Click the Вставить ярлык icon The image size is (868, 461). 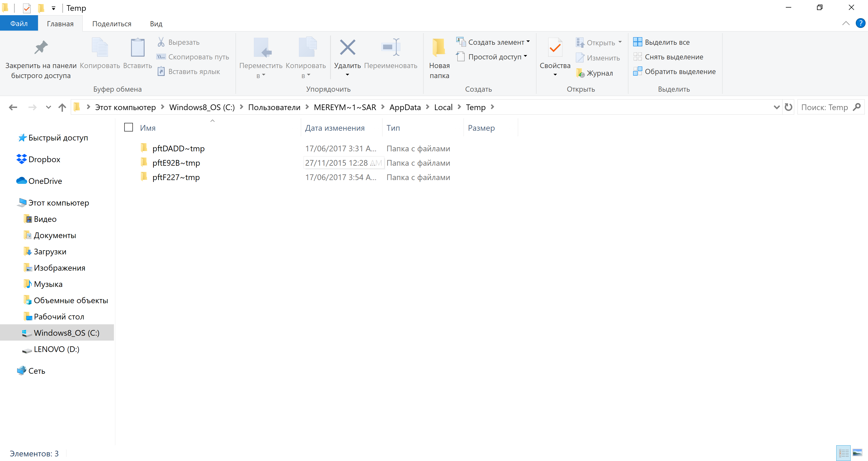point(161,71)
